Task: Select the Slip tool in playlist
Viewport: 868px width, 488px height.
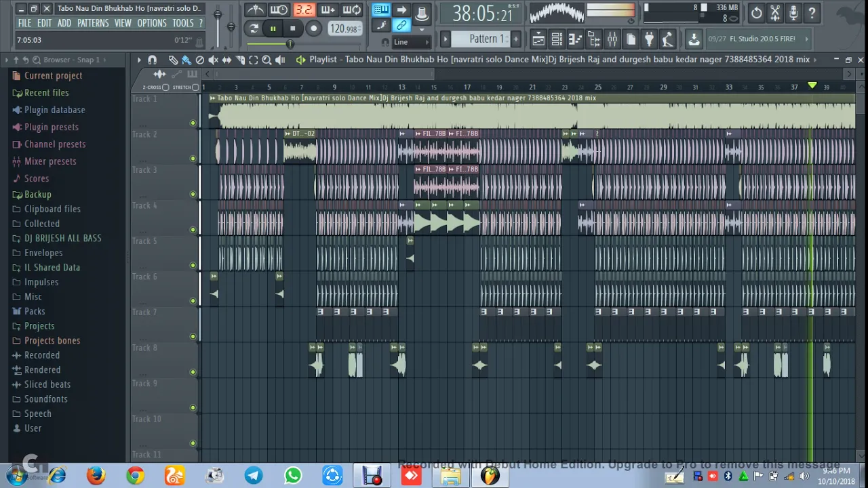Action: coord(226,60)
